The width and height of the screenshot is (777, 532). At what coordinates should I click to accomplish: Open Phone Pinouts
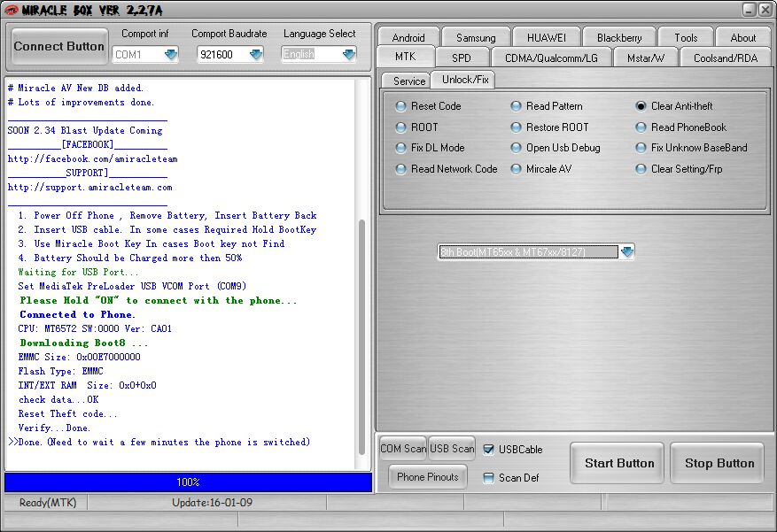coord(428,477)
